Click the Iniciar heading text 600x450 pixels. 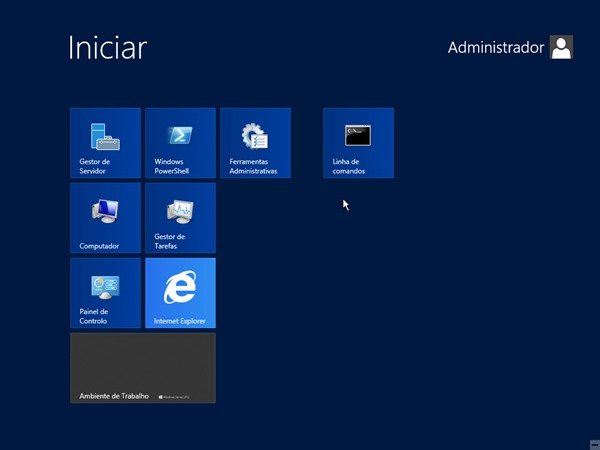pyautogui.click(x=108, y=48)
